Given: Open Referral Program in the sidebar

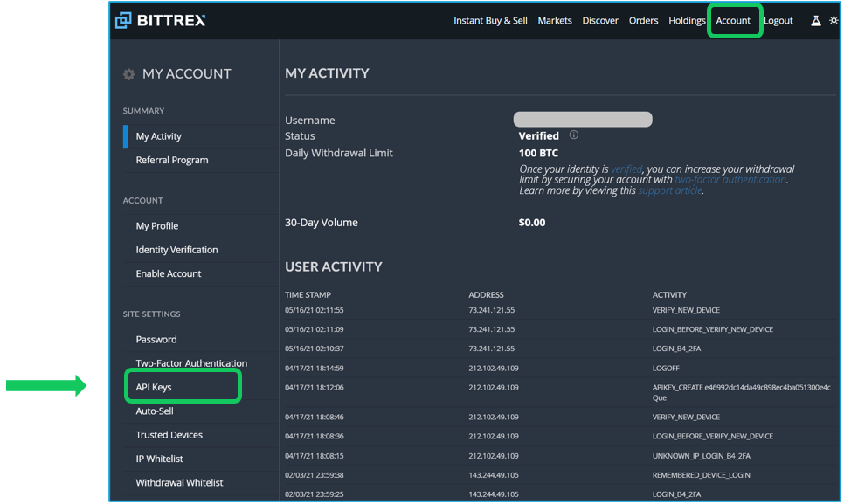Looking at the screenshot, I should pyautogui.click(x=172, y=160).
